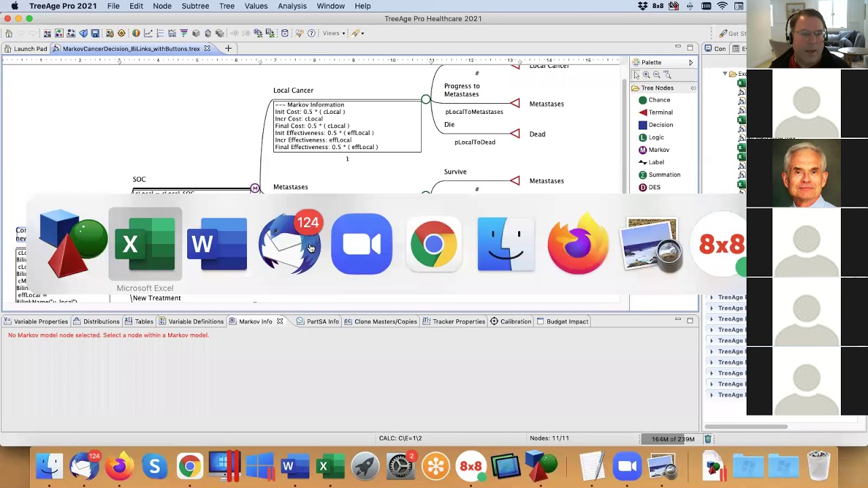Viewport: 868px width, 488px height.
Task: Switch to the Budget Impact tab
Action: point(562,321)
